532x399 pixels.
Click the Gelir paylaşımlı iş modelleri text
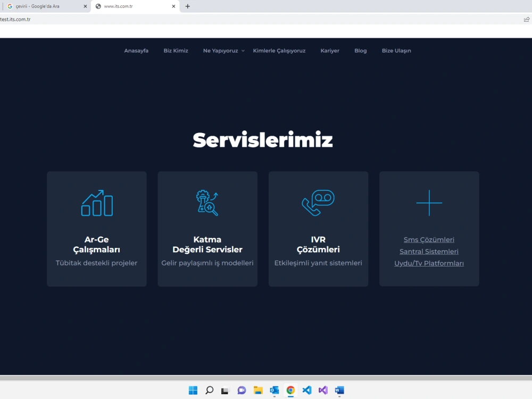pos(207,263)
